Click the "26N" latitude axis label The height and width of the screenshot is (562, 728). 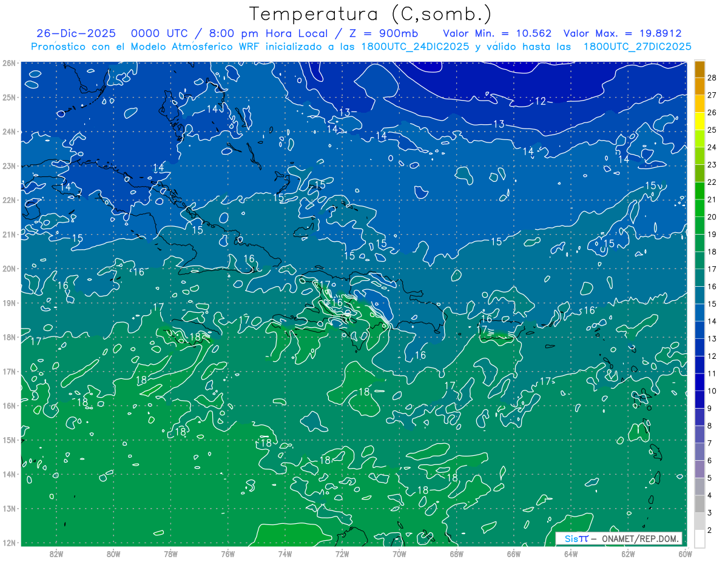click(x=8, y=63)
